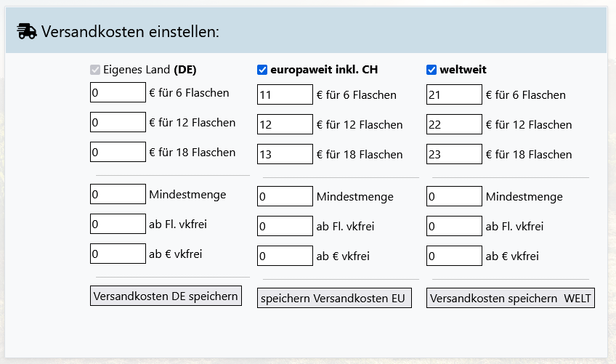Focus DE price field for 6 Flaschen
Viewport: 616px width, 364px height.
118,92
